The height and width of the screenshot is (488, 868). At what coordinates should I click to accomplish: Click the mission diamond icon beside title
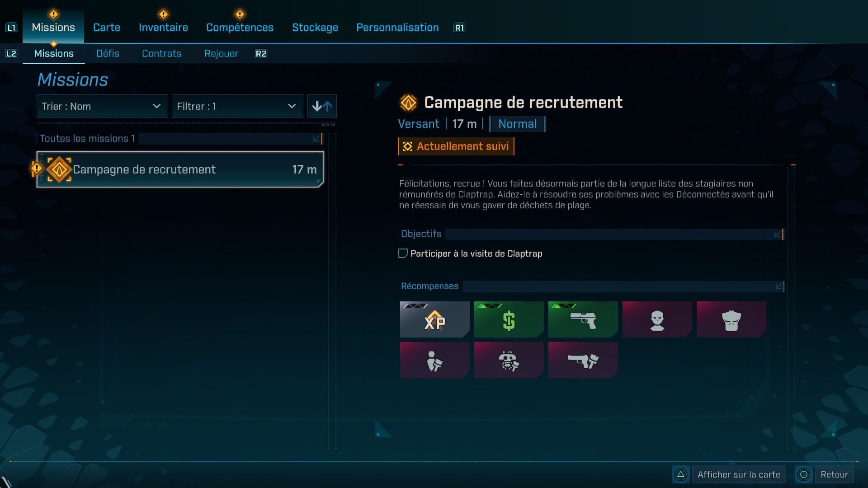coord(409,103)
